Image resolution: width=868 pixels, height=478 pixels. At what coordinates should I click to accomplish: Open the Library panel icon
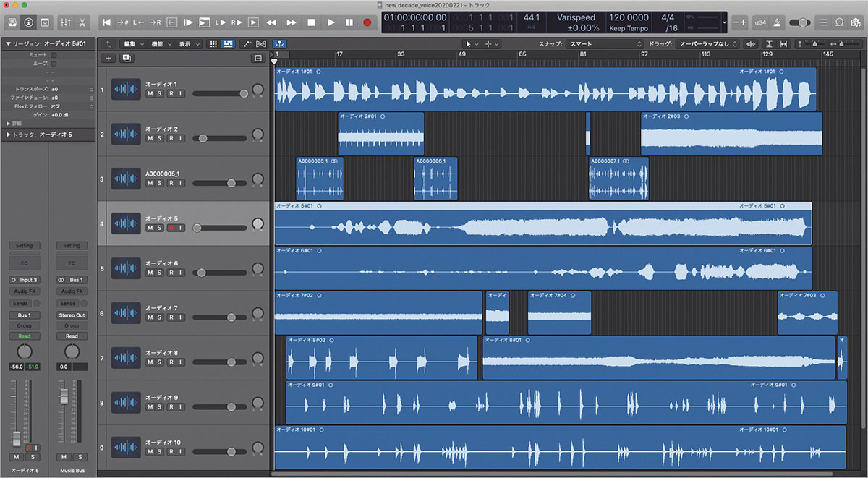[12, 22]
